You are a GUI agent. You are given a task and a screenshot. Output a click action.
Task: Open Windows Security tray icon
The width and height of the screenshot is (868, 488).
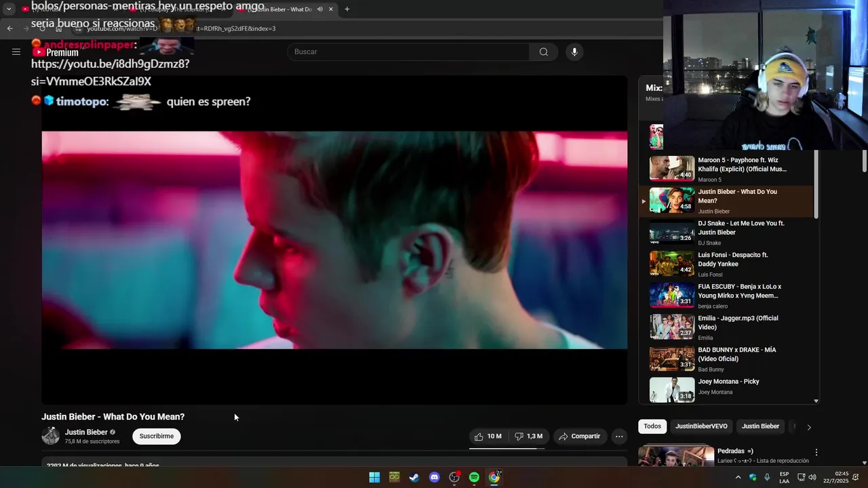753,477
